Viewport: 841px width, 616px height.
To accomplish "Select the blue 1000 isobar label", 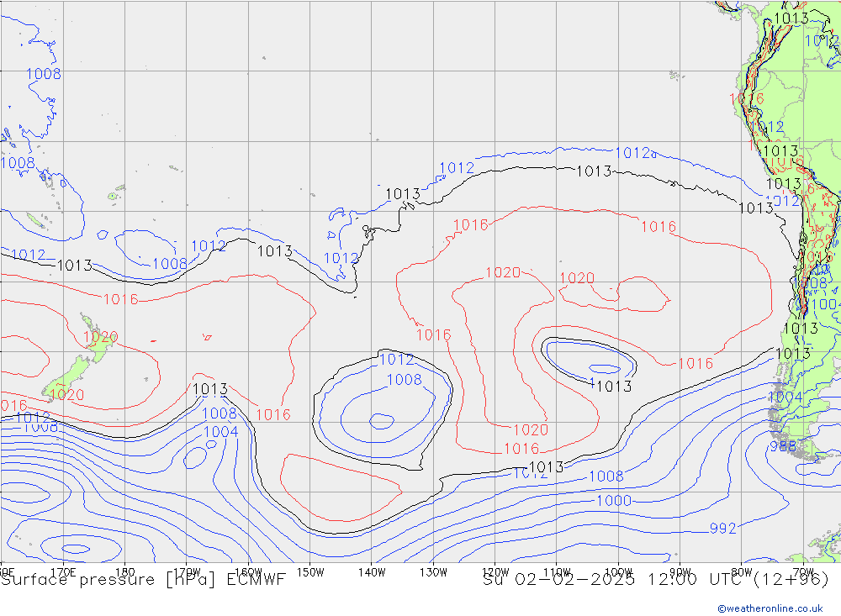I will click(613, 501).
